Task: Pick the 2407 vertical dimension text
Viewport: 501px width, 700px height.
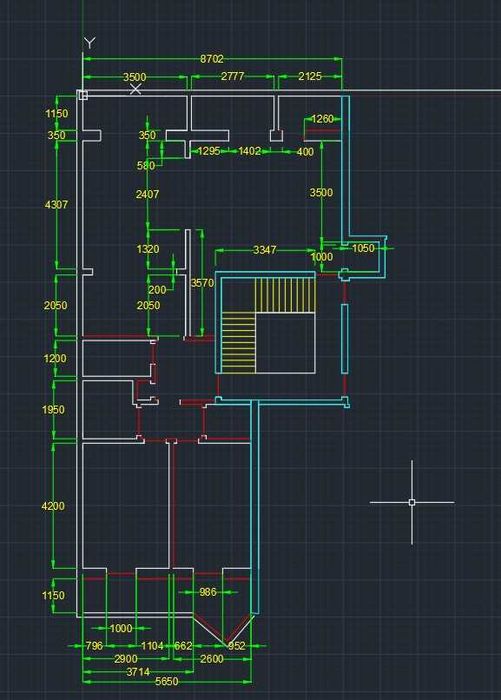Action: pos(148,194)
